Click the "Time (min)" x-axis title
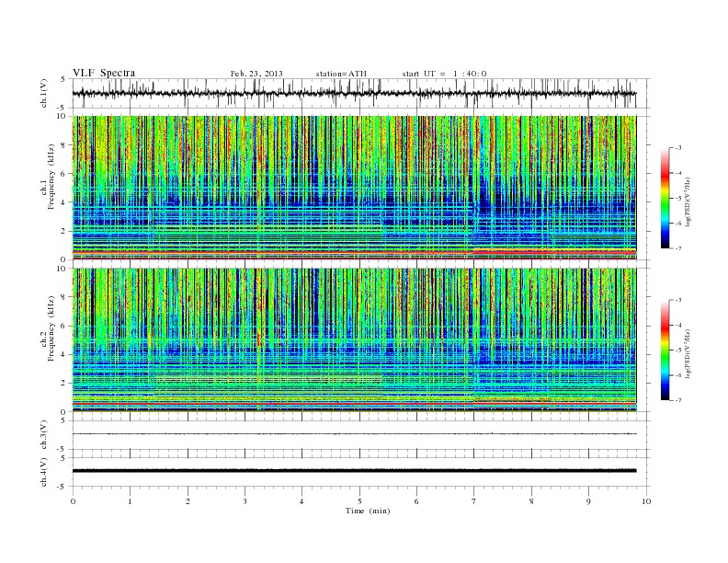Image resolution: width=728 pixels, height=563 pixels. tap(368, 511)
